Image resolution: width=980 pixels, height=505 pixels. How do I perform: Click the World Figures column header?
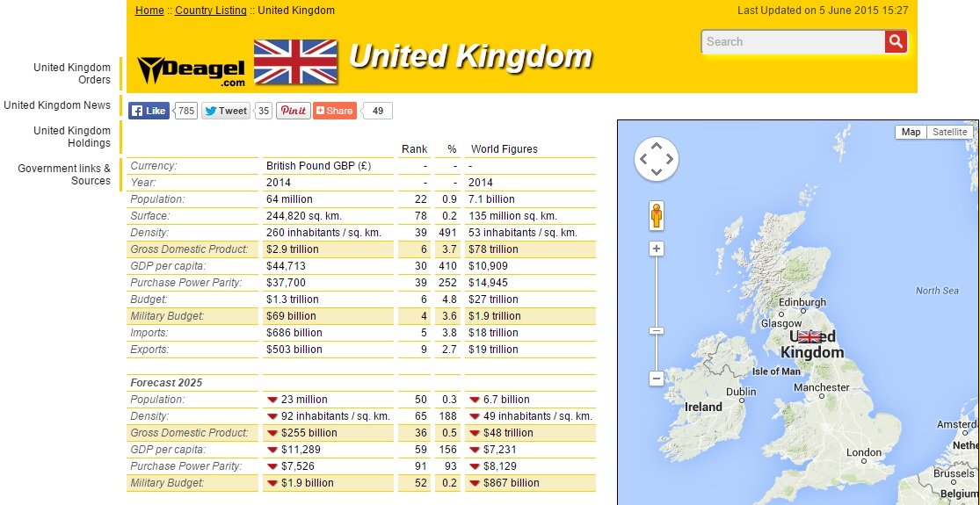[x=505, y=149]
